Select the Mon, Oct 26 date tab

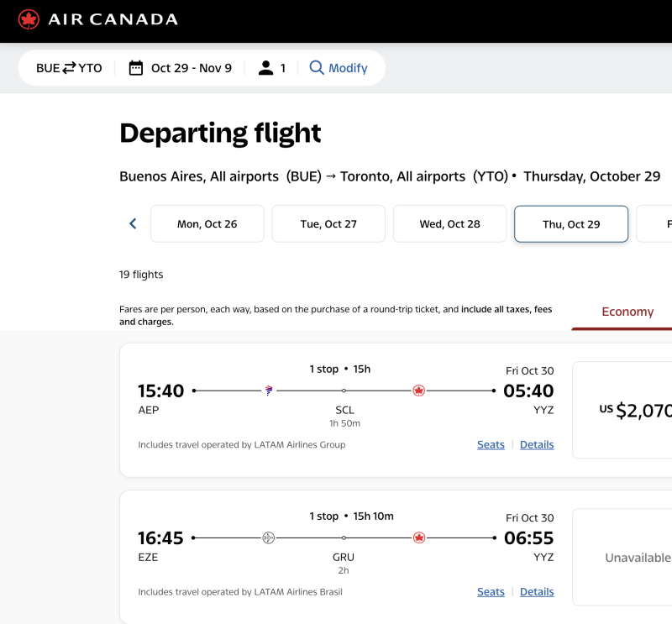point(207,224)
